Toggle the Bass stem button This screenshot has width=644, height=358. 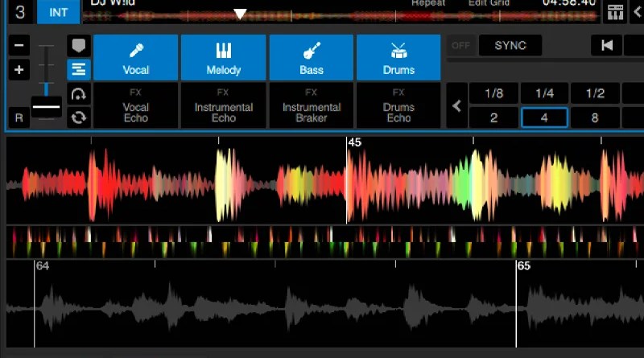(x=312, y=57)
